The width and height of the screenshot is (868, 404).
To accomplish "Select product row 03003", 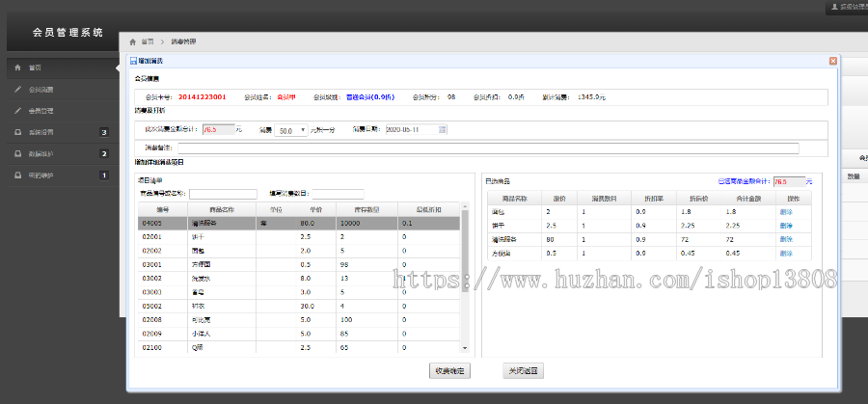I will pos(299,292).
